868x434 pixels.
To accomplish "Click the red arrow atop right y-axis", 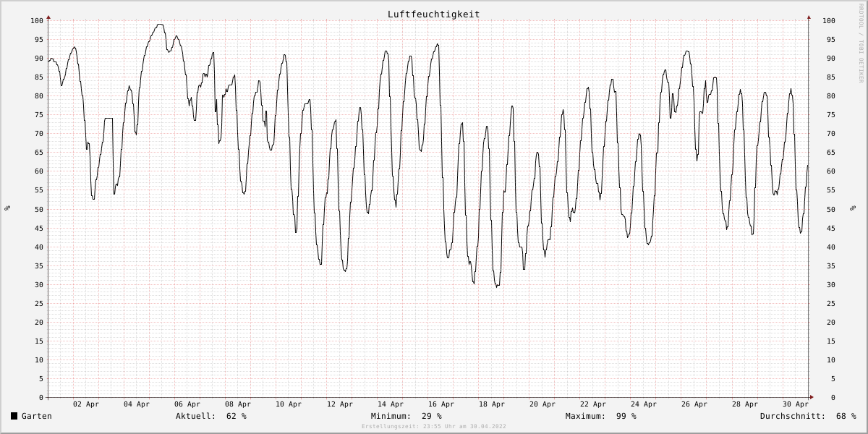I will [809, 17].
